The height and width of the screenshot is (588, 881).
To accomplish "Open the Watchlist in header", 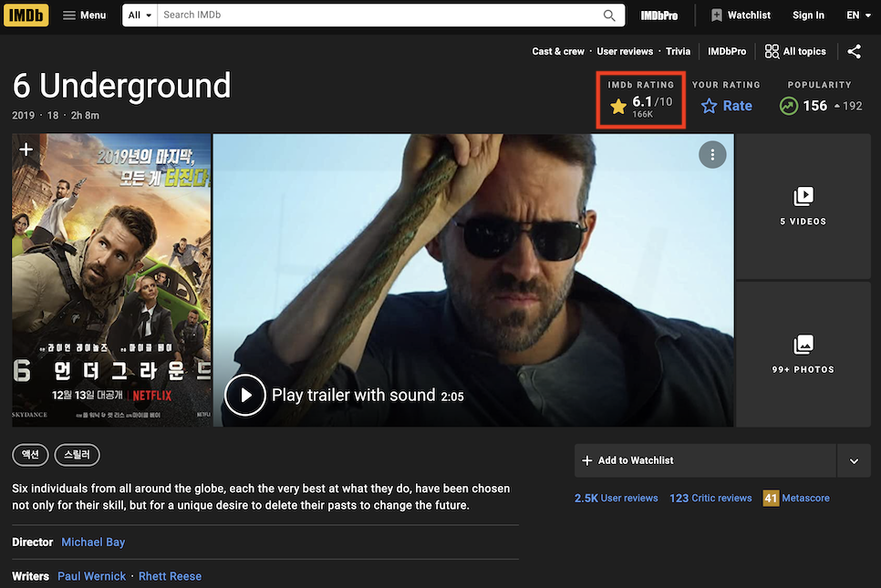I will 741,15.
